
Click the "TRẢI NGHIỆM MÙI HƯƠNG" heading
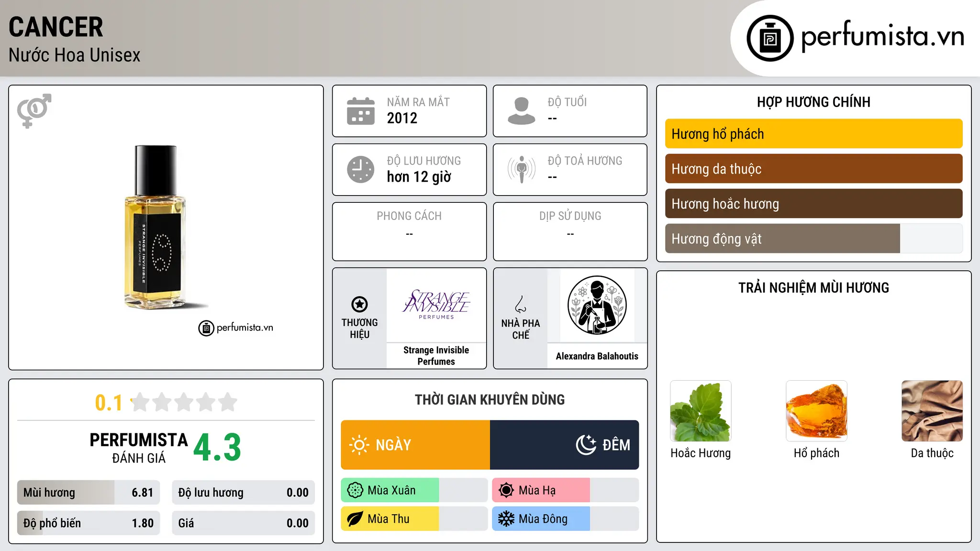(x=813, y=288)
